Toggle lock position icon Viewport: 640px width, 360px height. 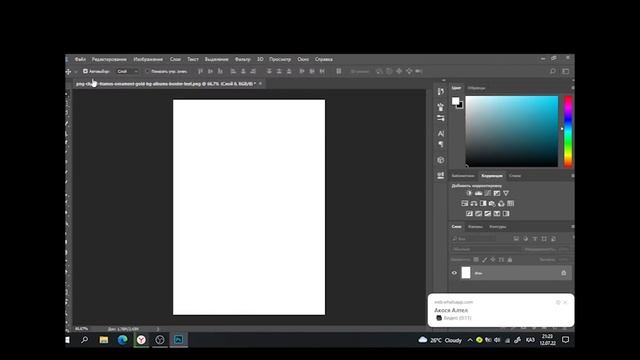493,260
